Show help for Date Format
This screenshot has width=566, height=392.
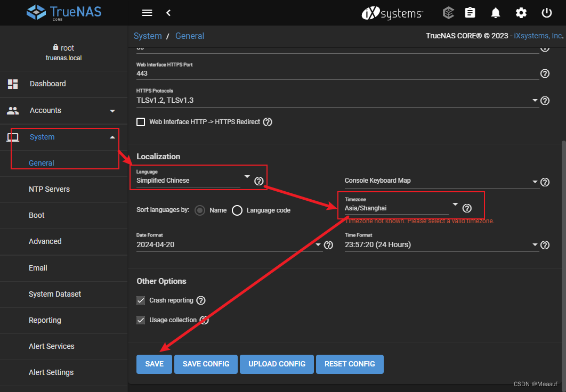pos(328,245)
